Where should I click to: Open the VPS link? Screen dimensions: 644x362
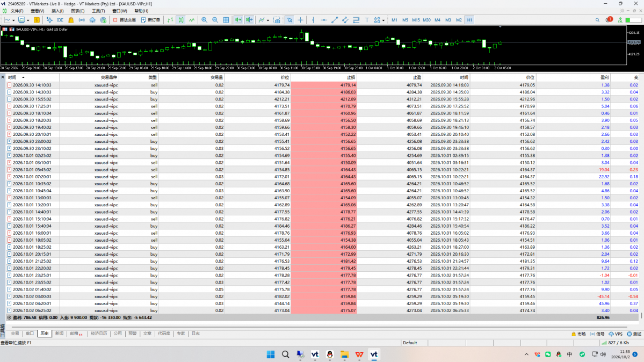point(616,334)
